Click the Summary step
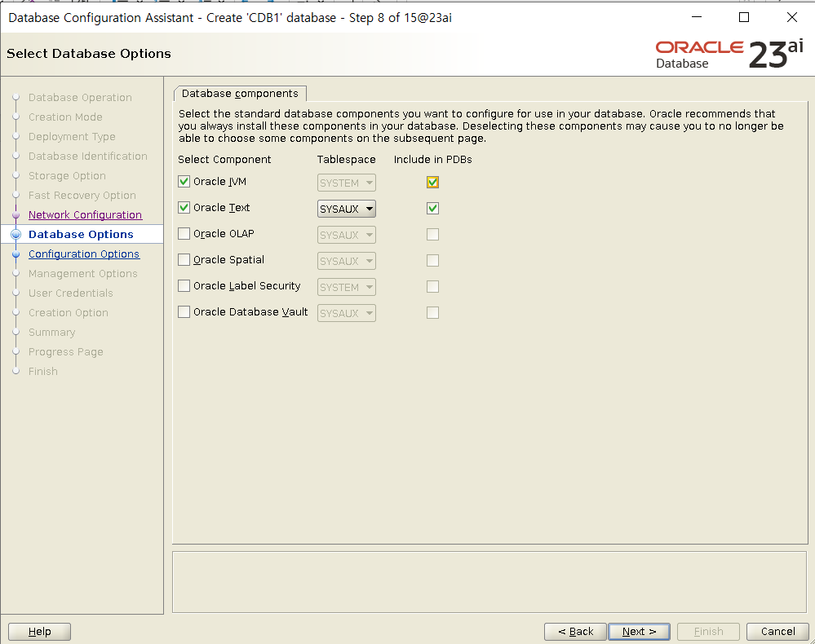 point(52,333)
